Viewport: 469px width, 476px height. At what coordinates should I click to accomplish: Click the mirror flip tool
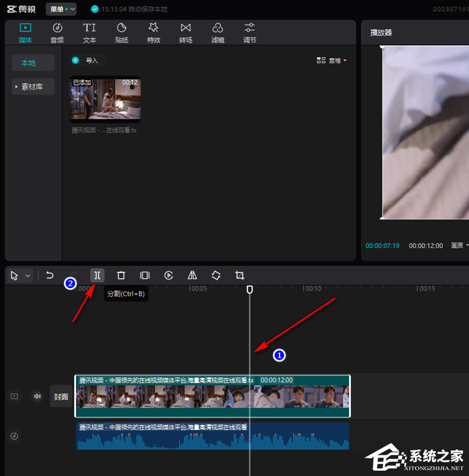[x=192, y=275]
